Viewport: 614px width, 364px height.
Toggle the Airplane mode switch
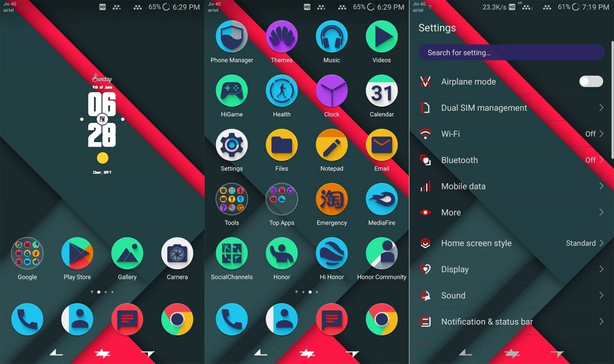tap(591, 82)
